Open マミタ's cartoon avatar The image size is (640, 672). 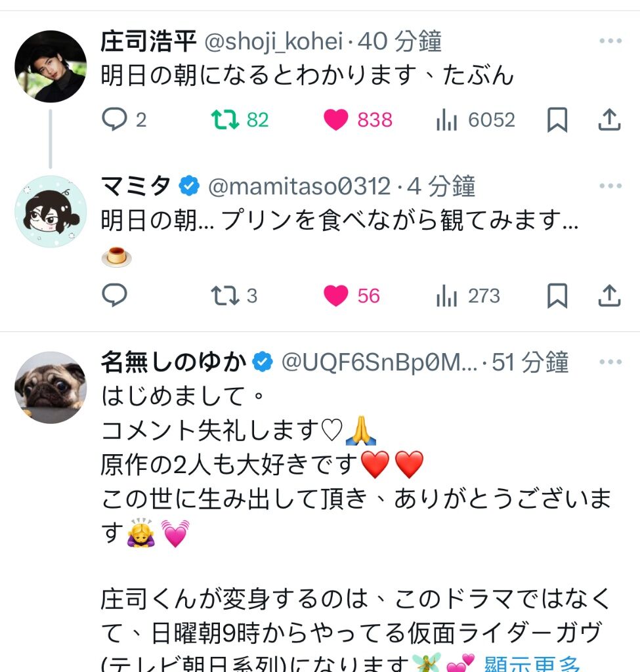pos(51,211)
